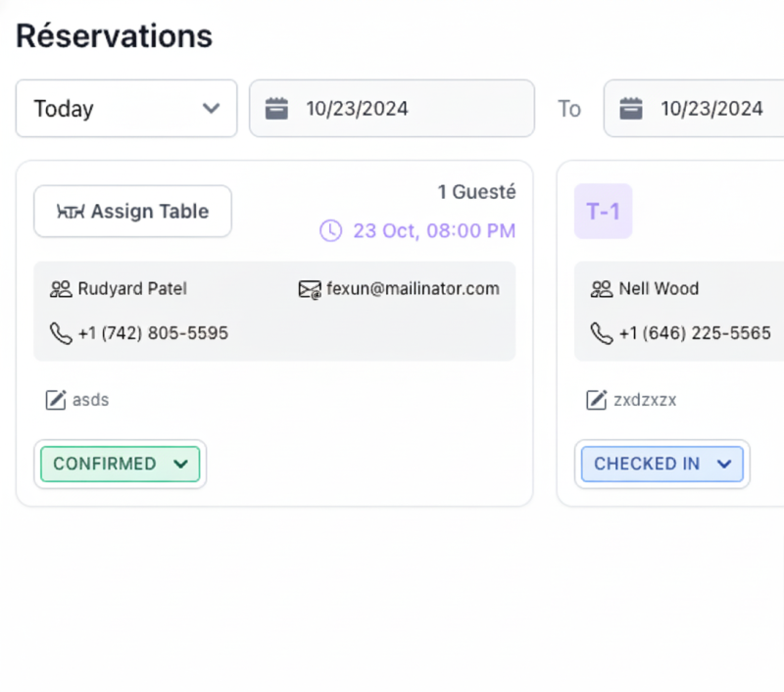Click the '1 Guesté' guest count label
784x692 pixels.
476,192
